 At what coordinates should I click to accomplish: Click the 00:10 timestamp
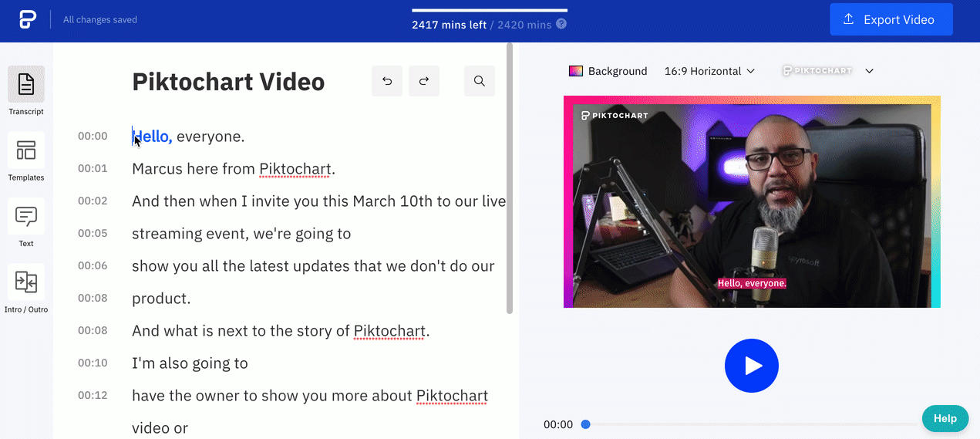point(93,363)
